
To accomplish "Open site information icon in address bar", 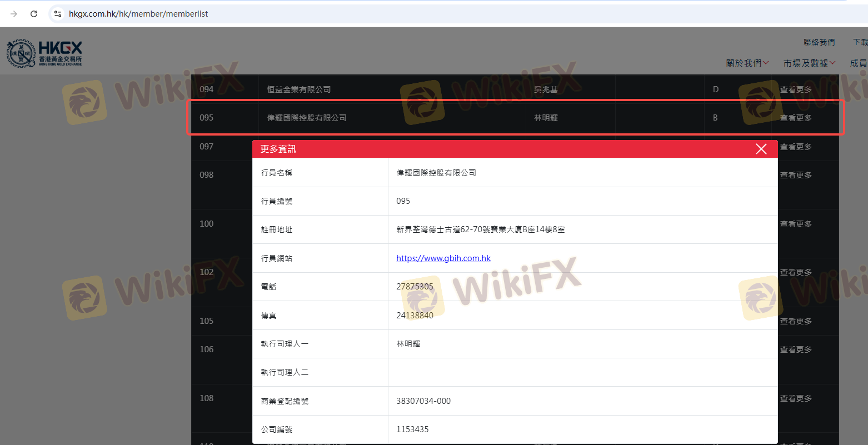I will tap(58, 14).
